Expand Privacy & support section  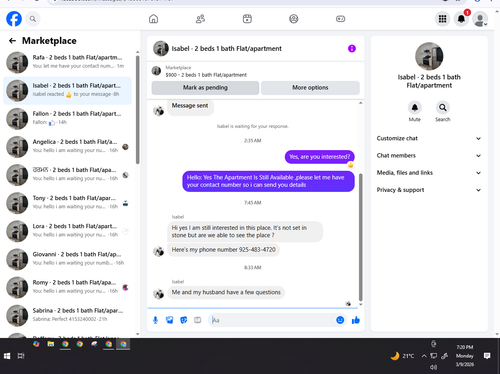429,190
